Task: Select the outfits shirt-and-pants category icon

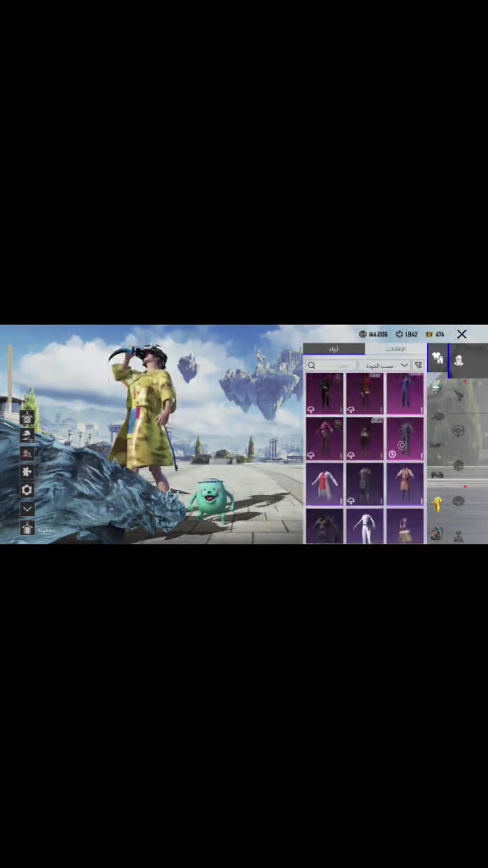Action: [x=437, y=359]
